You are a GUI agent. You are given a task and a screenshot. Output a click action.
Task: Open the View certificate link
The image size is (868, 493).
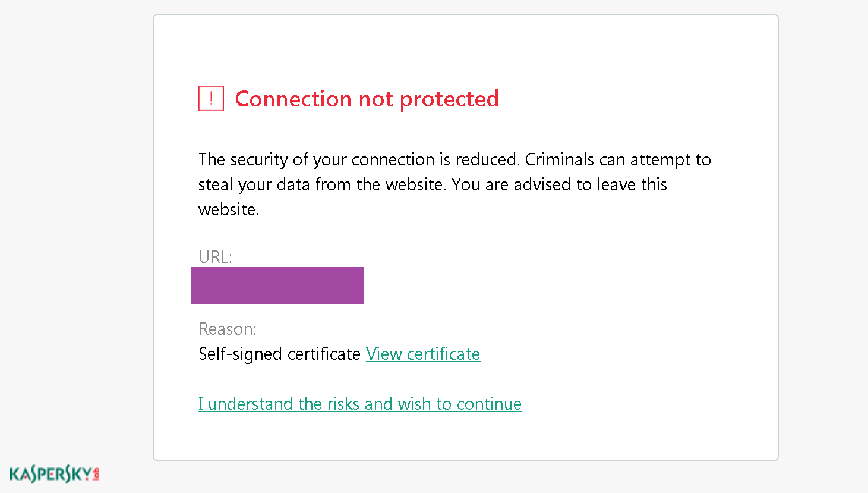[x=423, y=354]
